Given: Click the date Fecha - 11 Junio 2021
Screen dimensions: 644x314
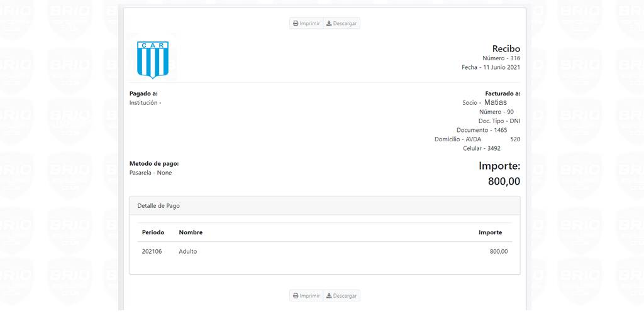Looking at the screenshot, I should [491, 67].
